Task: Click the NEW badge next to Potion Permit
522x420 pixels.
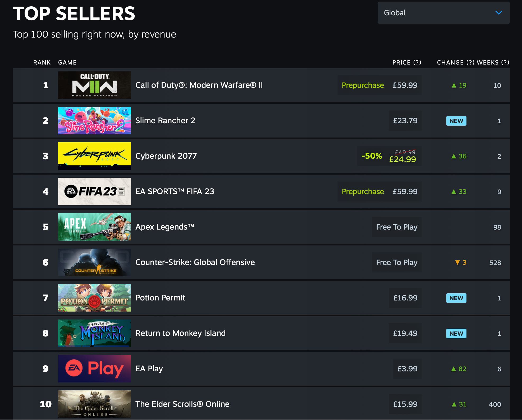Action: pos(456,298)
